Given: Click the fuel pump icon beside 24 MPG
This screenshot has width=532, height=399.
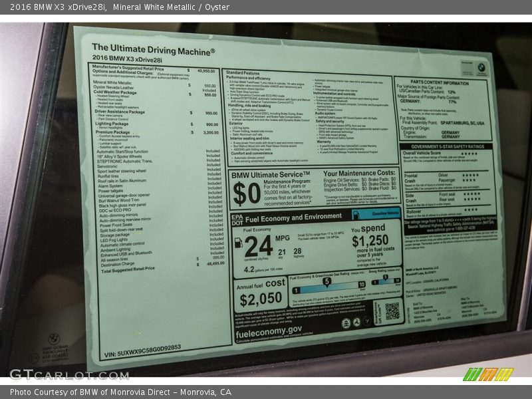Looking at the screenshot, I should pyautogui.click(x=239, y=243).
